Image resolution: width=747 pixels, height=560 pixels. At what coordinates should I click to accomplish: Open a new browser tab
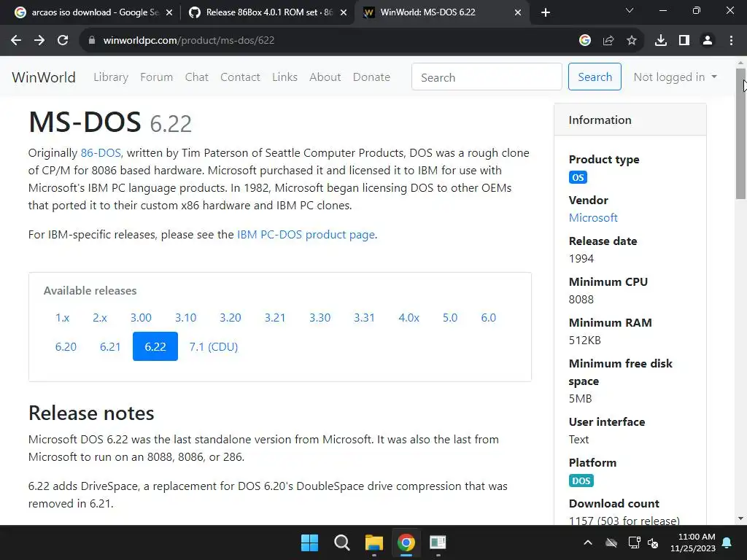click(x=546, y=12)
